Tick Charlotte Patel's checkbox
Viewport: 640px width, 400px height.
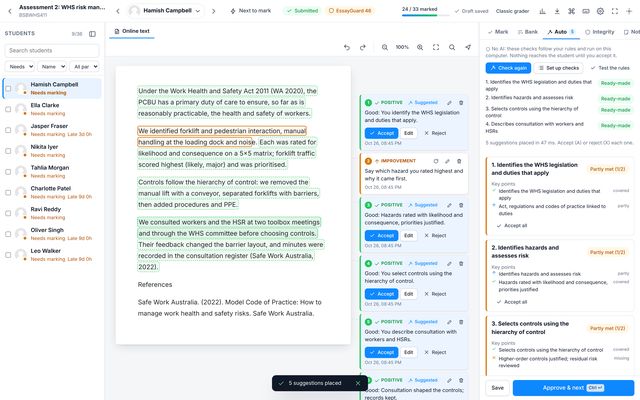[8, 193]
